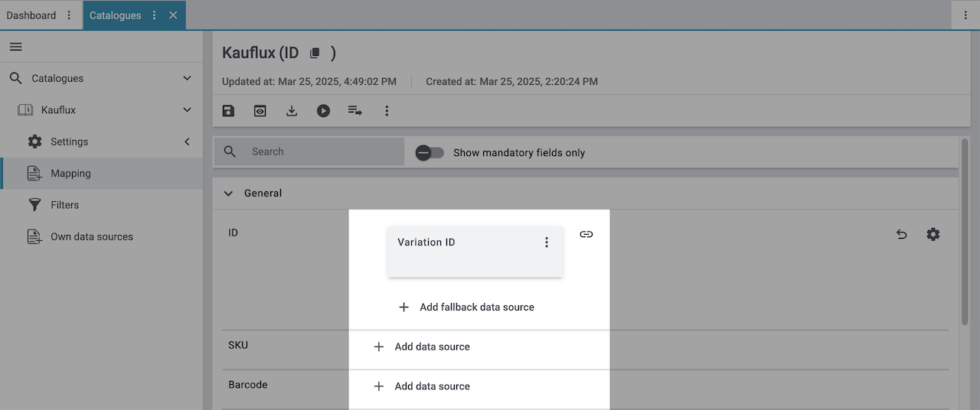980x410 pixels.
Task: Click the run export play icon
Action: pos(323,111)
